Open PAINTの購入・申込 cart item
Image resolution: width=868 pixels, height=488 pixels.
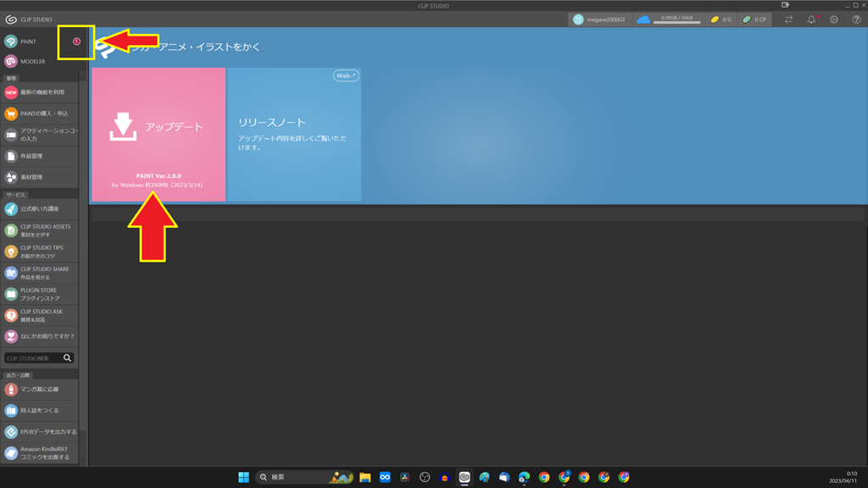39,114
